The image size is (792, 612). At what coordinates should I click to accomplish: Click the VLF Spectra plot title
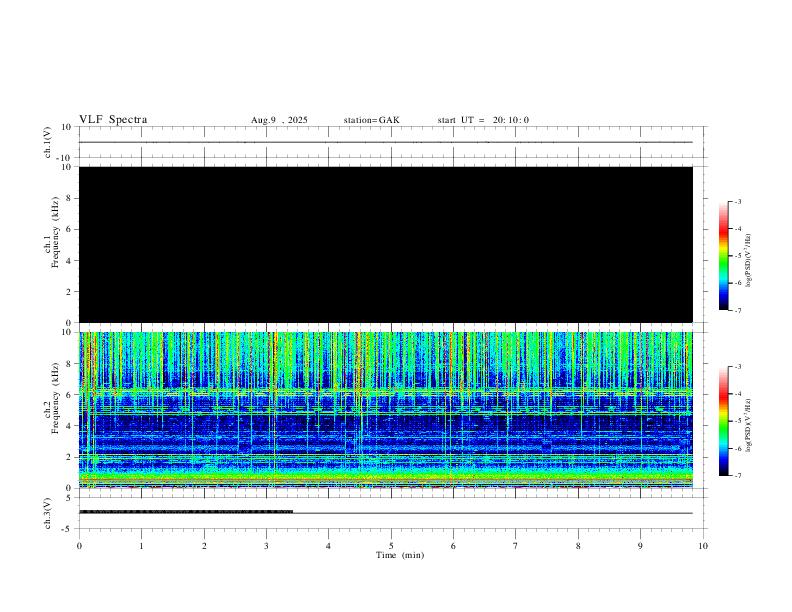click(113, 120)
